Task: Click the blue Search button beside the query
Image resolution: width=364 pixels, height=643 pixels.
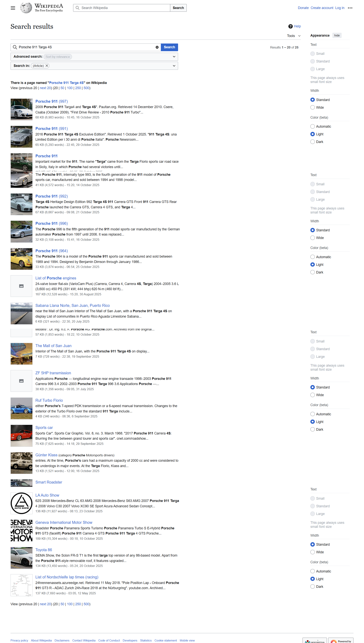Action: coord(169,47)
